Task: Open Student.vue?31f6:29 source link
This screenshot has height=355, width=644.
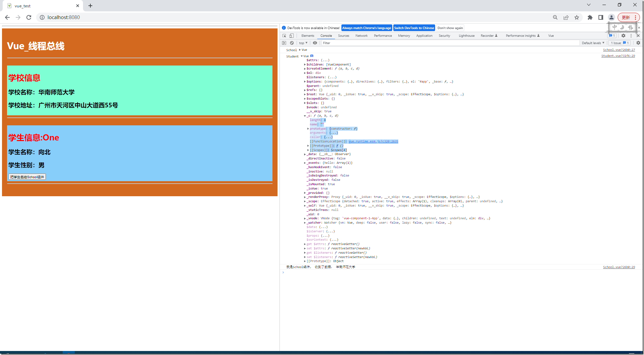Action: 618,56
